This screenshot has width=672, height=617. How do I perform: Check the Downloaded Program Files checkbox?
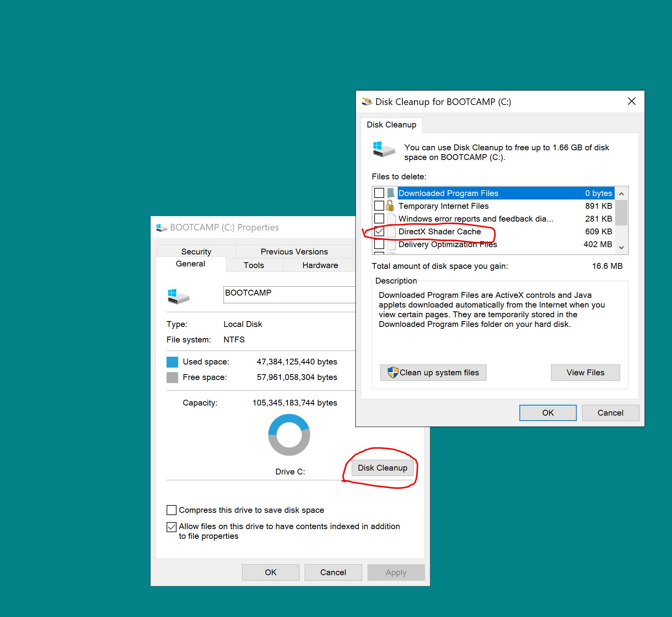pos(379,193)
